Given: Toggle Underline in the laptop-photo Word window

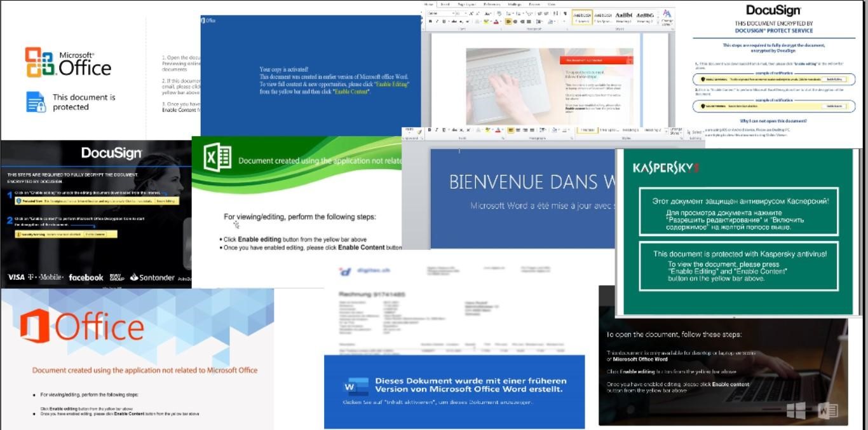Looking at the screenshot, I should [x=444, y=21].
